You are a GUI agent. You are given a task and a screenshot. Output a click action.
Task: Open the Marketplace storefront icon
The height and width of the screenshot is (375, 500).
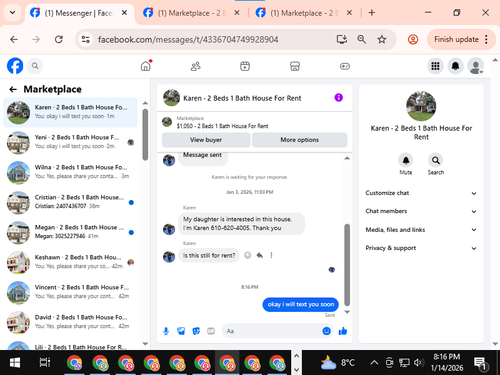(295, 66)
